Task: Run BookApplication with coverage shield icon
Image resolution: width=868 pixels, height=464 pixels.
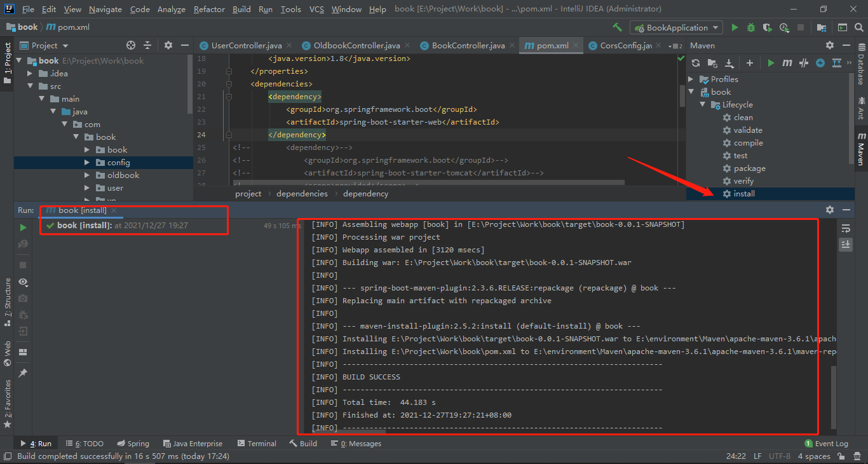Action: 768,27
